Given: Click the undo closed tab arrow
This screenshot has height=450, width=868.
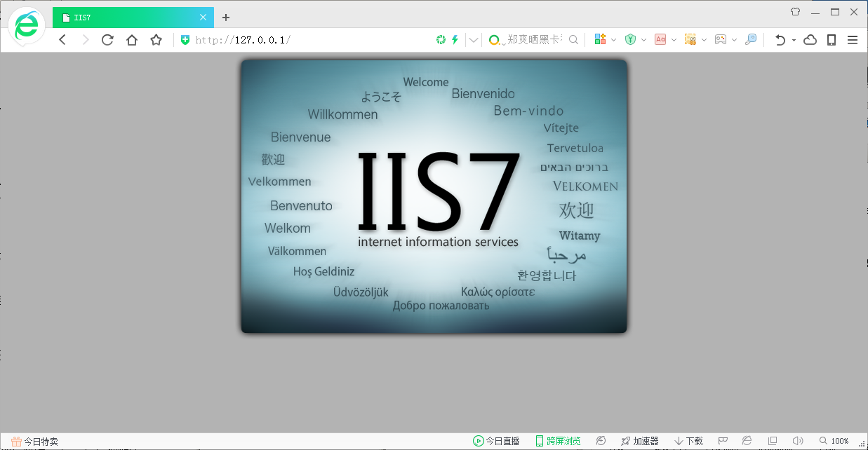Looking at the screenshot, I should [780, 40].
